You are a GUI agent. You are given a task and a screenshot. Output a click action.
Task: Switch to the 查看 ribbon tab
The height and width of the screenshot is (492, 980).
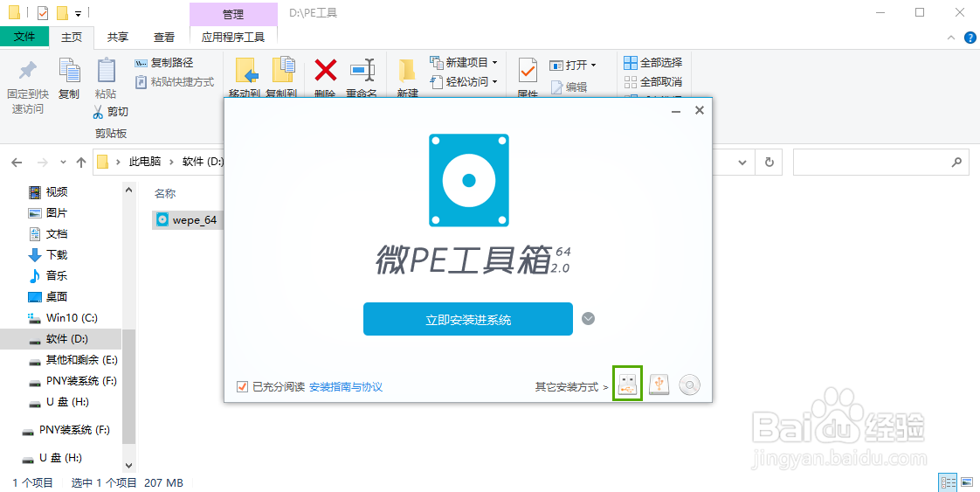click(163, 38)
